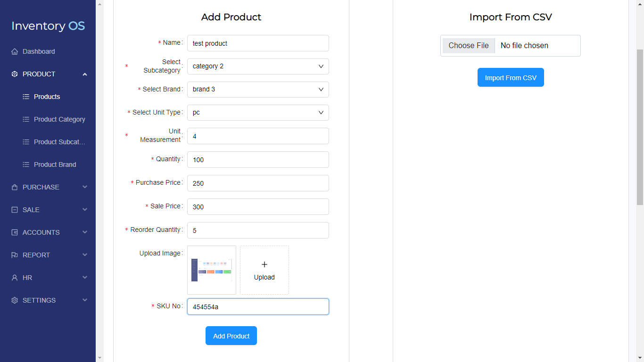Click the Product Brand list icon

[26, 165]
